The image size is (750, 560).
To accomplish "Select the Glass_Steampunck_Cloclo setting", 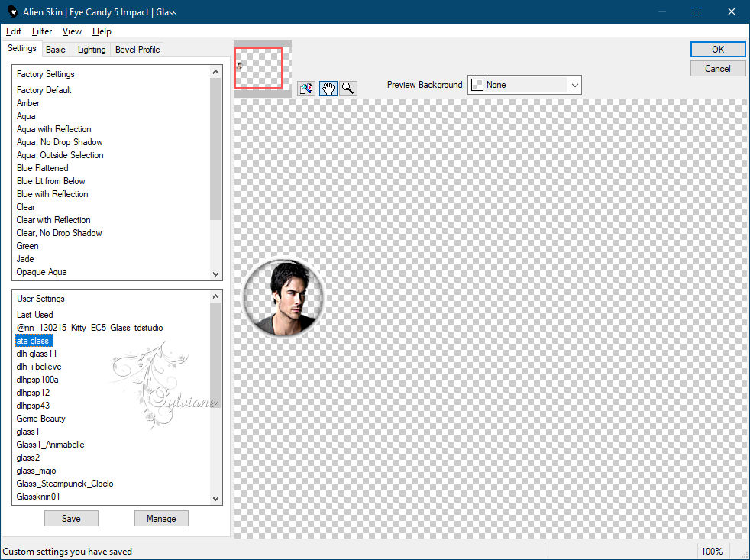I will [x=65, y=483].
